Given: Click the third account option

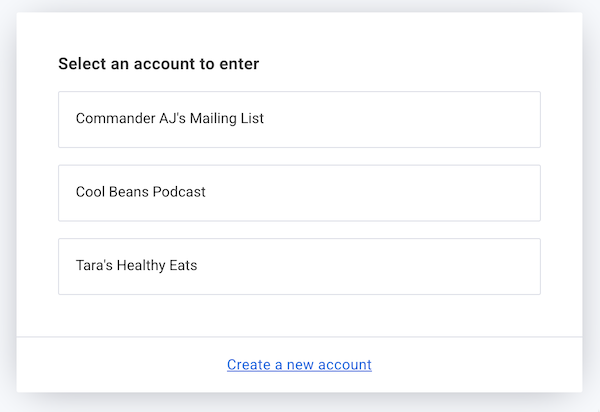Looking at the screenshot, I should (299, 266).
